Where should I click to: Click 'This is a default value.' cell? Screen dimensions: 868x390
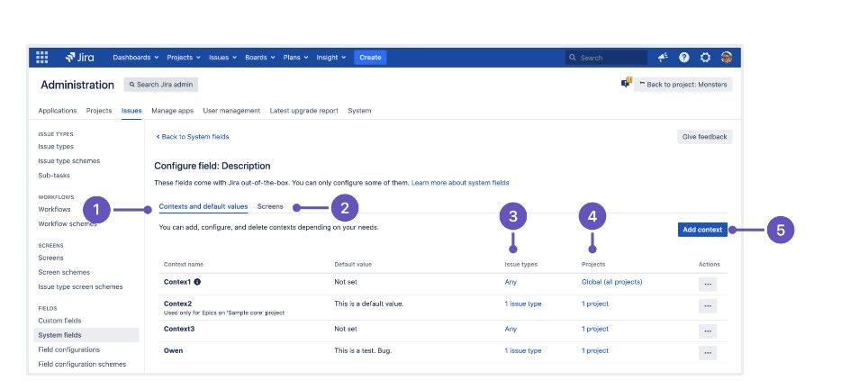tap(369, 304)
